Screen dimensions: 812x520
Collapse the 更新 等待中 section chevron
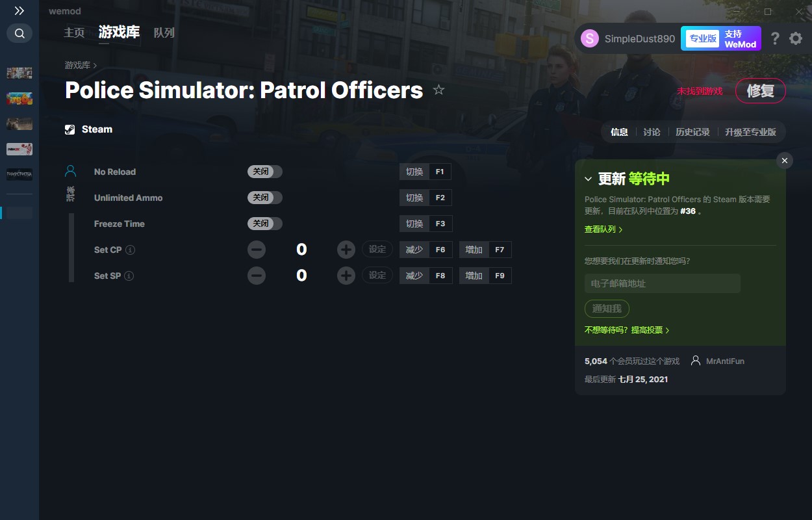(x=588, y=179)
